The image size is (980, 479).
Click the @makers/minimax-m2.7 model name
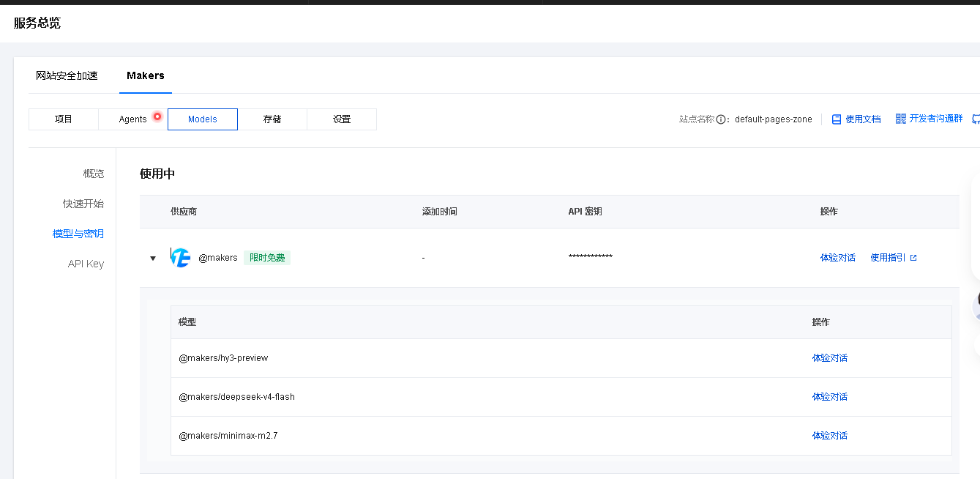tap(228, 436)
